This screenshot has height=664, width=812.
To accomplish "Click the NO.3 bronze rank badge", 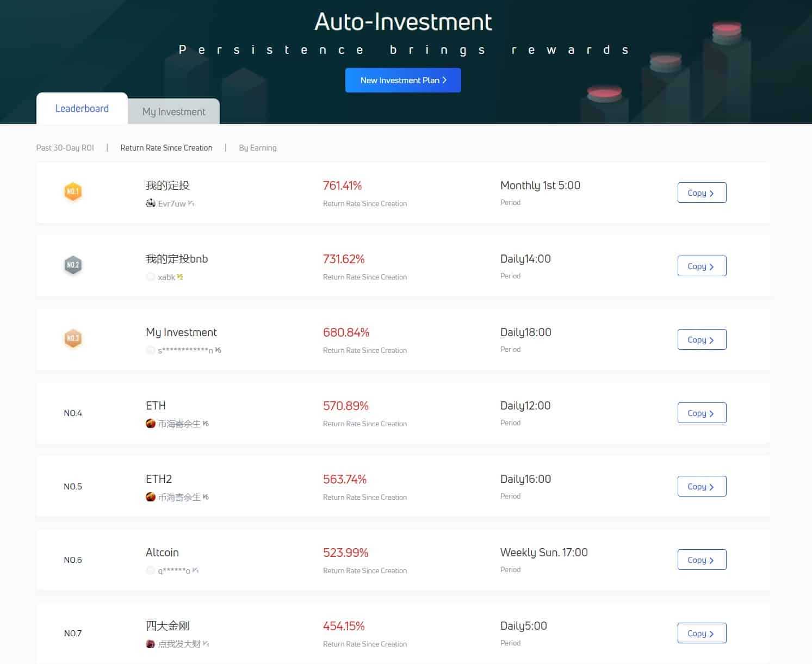I will click(73, 338).
